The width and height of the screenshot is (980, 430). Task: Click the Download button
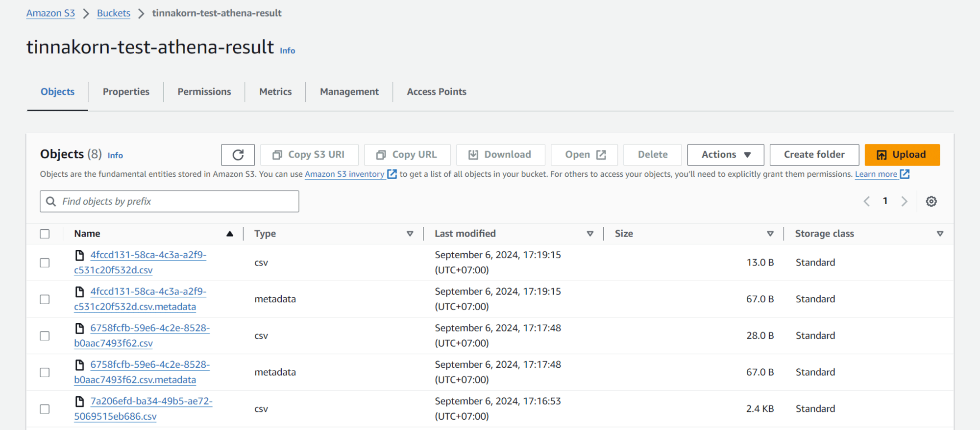[x=500, y=155]
